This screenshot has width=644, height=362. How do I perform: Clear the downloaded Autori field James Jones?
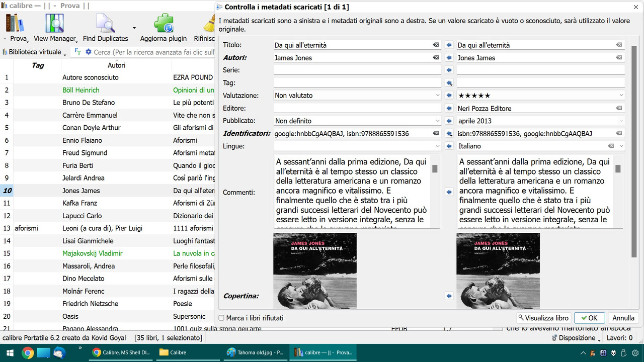pyautogui.click(x=436, y=58)
